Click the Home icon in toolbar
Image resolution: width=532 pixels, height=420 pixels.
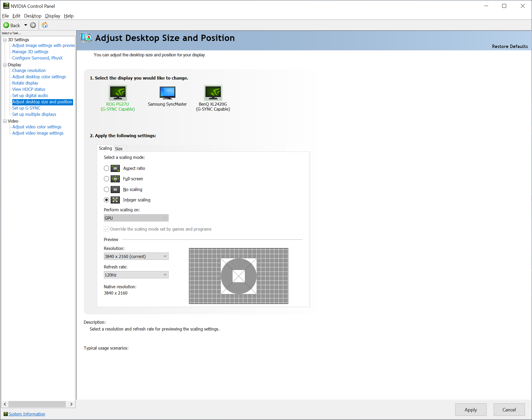coord(45,25)
